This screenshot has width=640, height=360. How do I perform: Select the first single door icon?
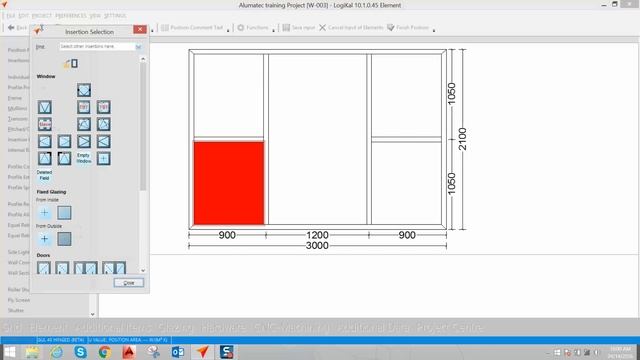point(44,268)
